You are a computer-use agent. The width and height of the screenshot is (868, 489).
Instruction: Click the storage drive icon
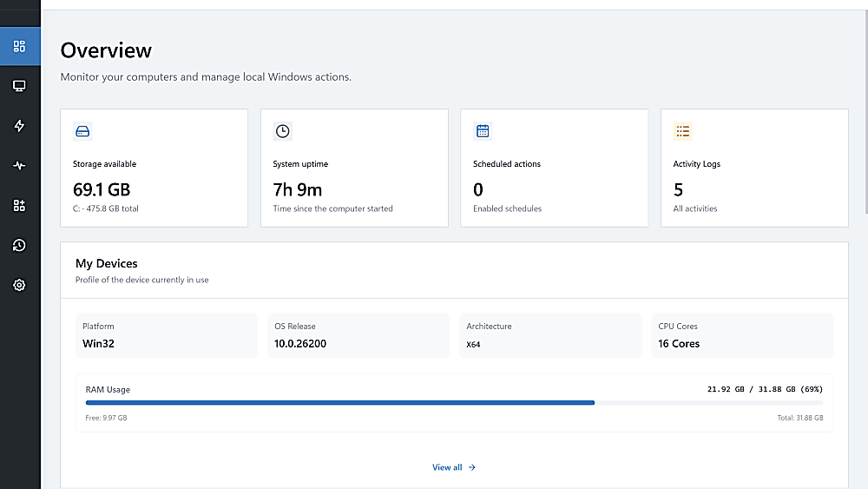pyautogui.click(x=82, y=131)
